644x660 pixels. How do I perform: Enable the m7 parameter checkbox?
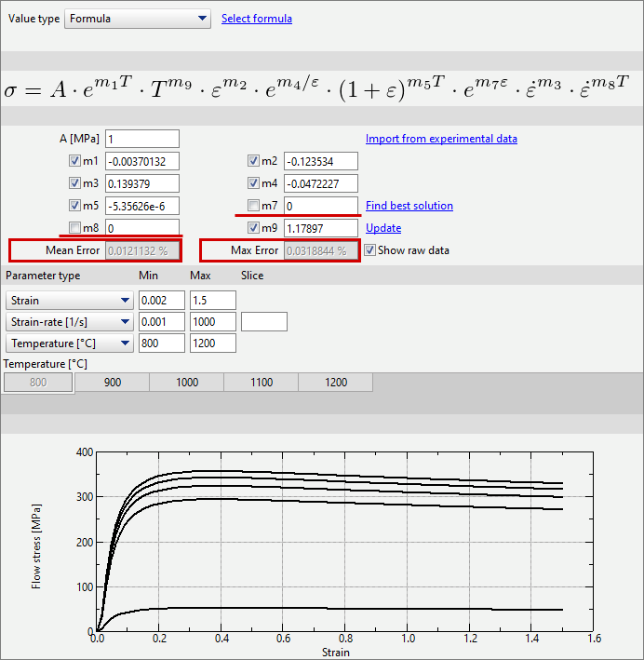pyautogui.click(x=254, y=206)
